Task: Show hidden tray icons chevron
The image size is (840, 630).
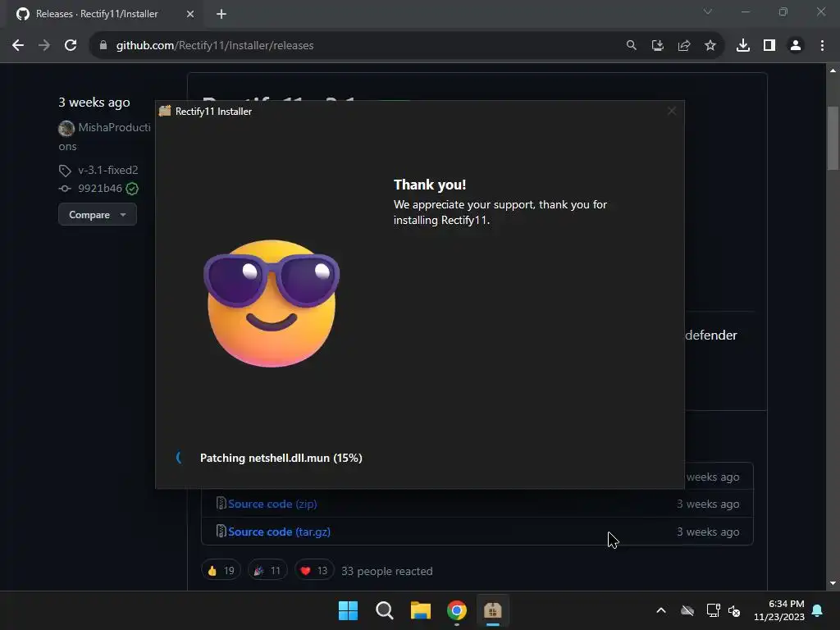Action: pyautogui.click(x=661, y=610)
